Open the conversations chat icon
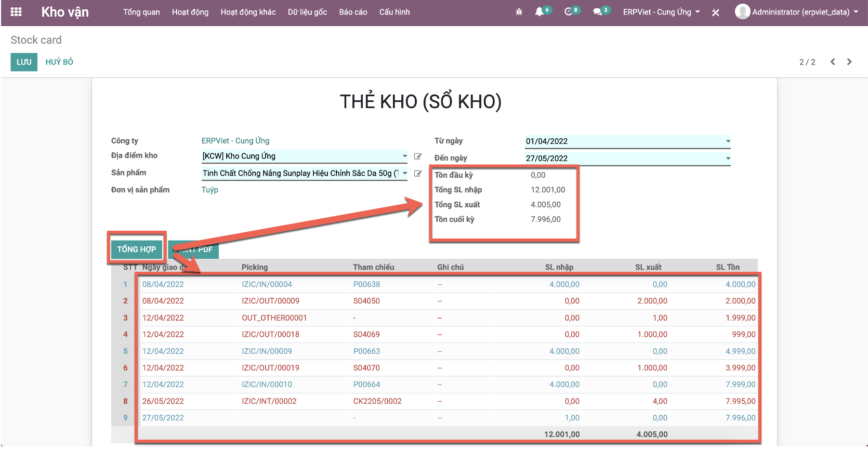The height and width of the screenshot is (449, 868). click(598, 12)
